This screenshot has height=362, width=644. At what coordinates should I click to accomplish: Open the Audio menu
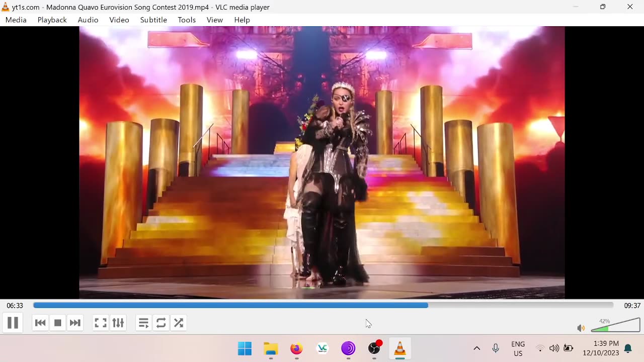(x=88, y=20)
